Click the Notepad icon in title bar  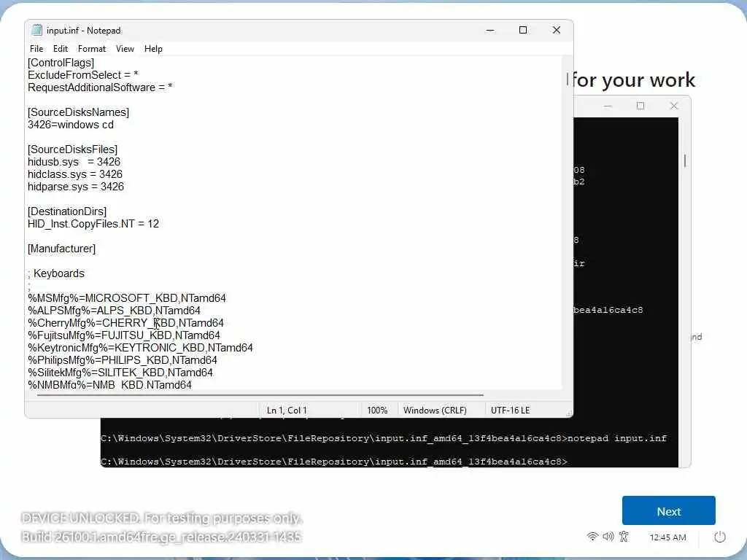36,30
